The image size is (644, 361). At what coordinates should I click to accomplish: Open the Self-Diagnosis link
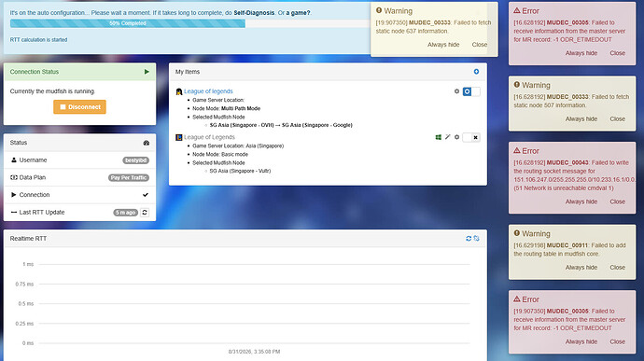click(x=254, y=13)
